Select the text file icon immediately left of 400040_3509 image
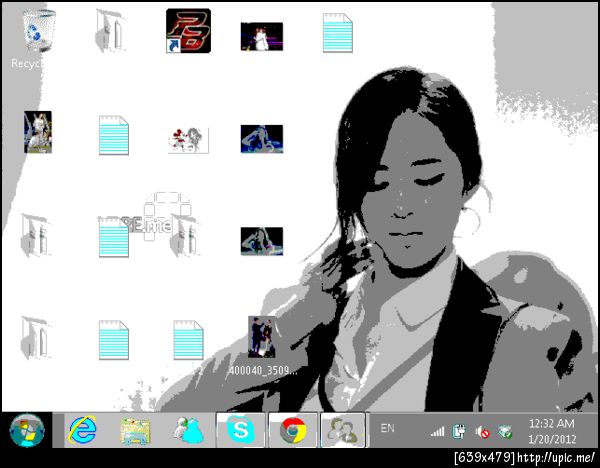The height and width of the screenshot is (468, 600). point(188,340)
